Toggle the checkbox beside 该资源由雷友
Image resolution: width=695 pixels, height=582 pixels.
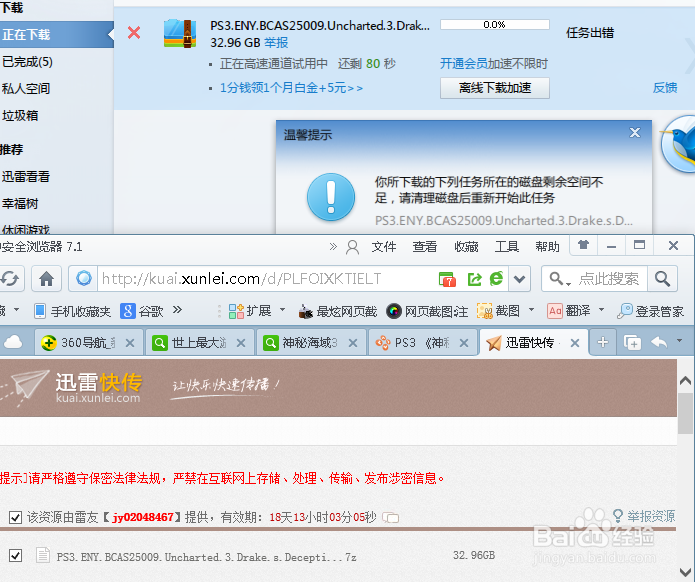(x=16, y=517)
